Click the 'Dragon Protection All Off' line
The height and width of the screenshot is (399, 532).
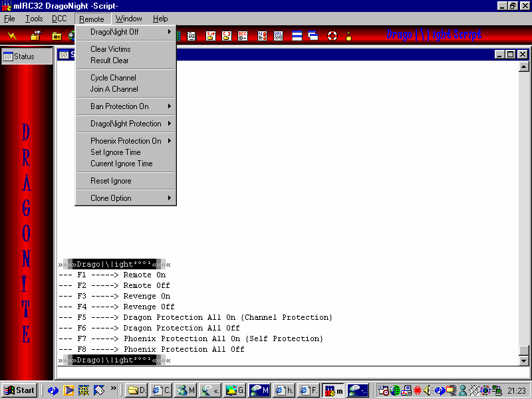(x=149, y=328)
